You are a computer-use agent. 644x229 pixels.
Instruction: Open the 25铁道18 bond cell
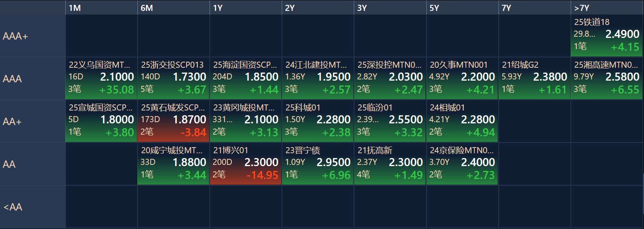pyautogui.click(x=607, y=35)
